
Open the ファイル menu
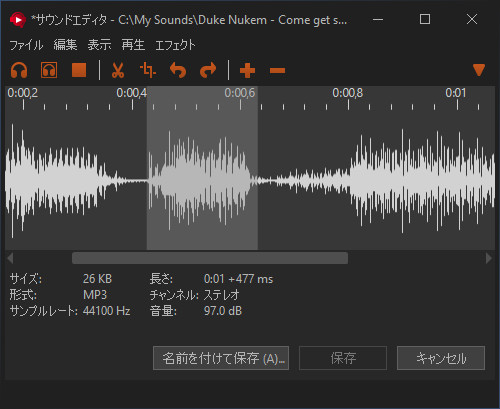click(x=26, y=45)
